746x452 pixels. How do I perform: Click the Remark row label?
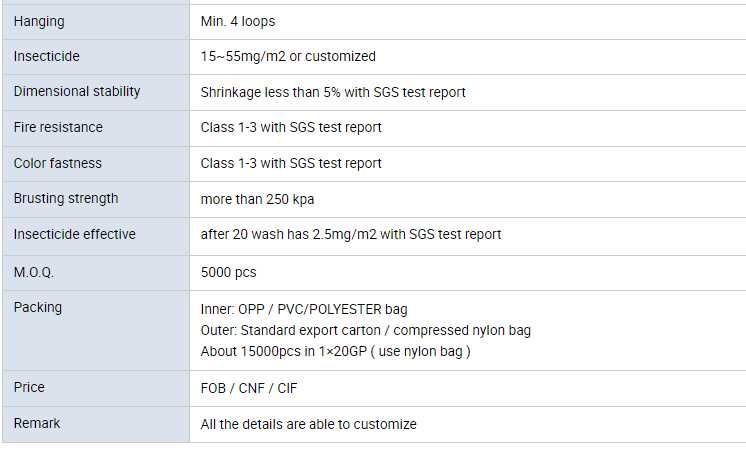coord(37,423)
